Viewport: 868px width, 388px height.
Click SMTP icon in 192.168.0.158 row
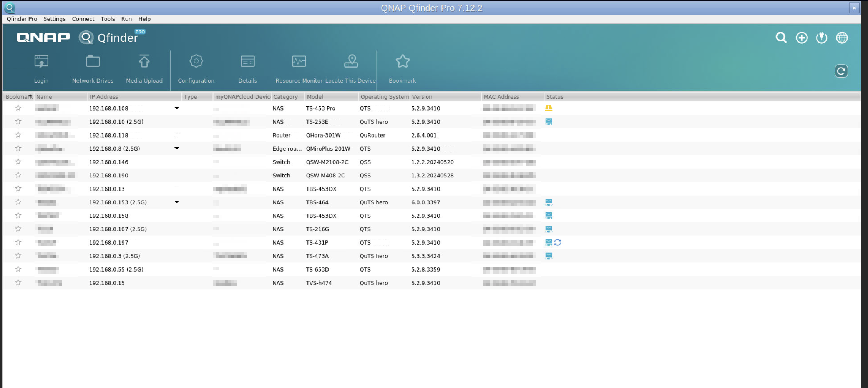click(x=549, y=216)
